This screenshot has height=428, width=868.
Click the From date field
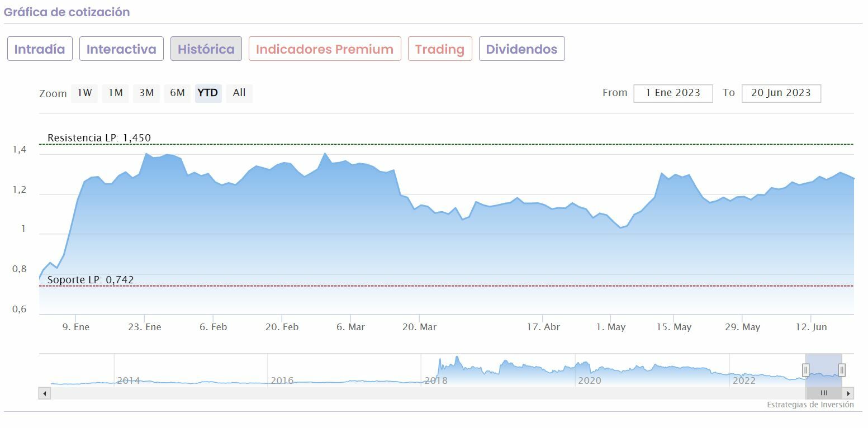[673, 93]
